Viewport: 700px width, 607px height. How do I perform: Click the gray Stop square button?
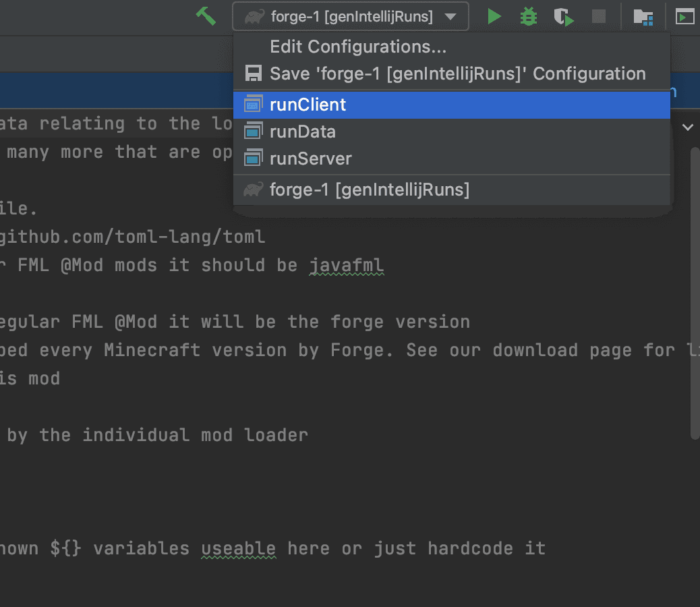pos(599,16)
